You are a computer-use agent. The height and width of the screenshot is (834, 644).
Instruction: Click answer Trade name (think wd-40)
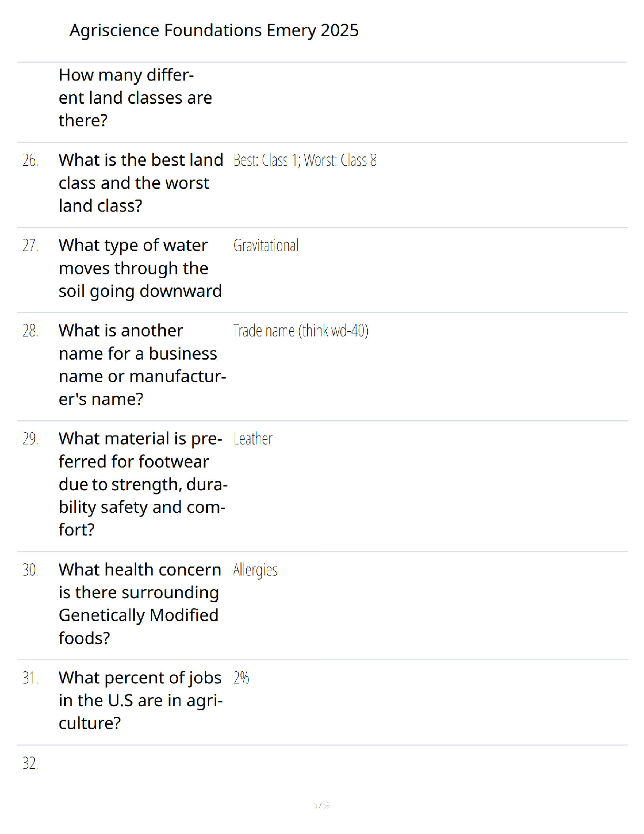pyautogui.click(x=301, y=331)
